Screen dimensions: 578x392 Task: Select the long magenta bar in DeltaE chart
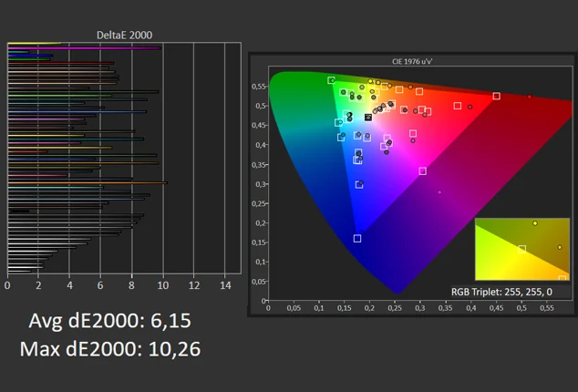coord(84,48)
